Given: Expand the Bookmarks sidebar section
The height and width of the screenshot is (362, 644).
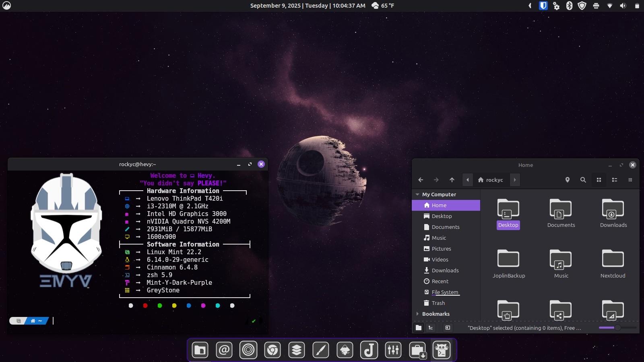Looking at the screenshot, I should 417,314.
